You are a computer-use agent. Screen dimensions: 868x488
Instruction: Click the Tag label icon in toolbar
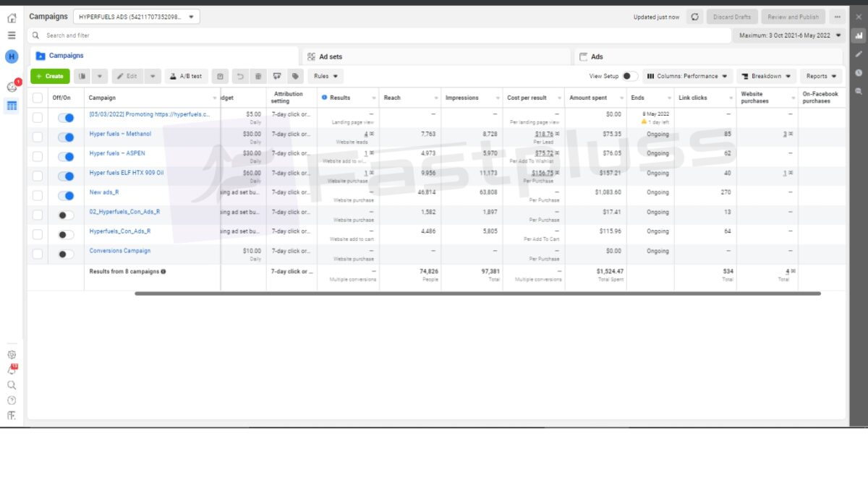[295, 76]
